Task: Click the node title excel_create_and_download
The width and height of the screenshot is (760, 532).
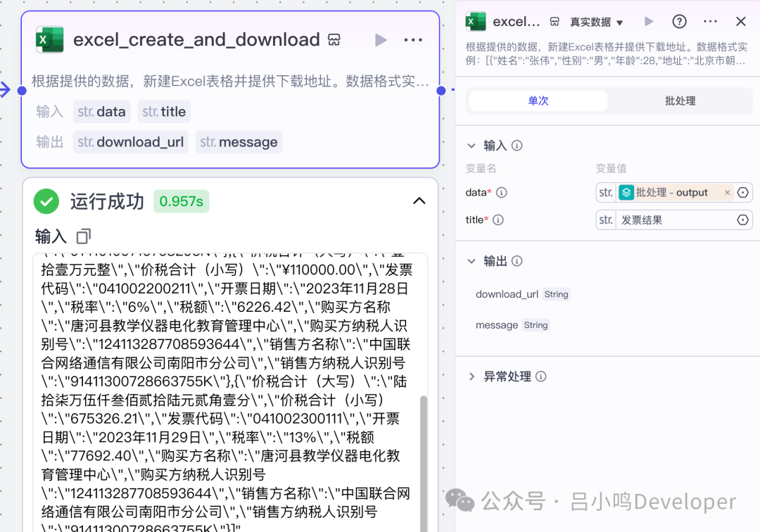Action: 196,39
